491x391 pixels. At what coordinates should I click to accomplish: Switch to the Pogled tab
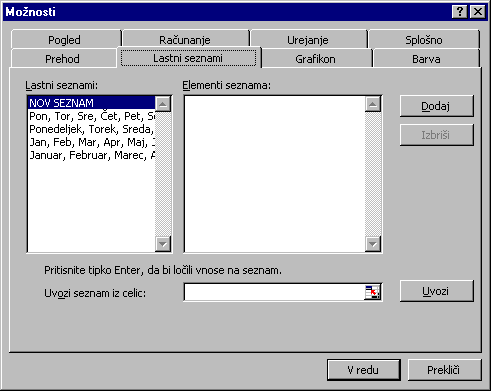click(65, 40)
